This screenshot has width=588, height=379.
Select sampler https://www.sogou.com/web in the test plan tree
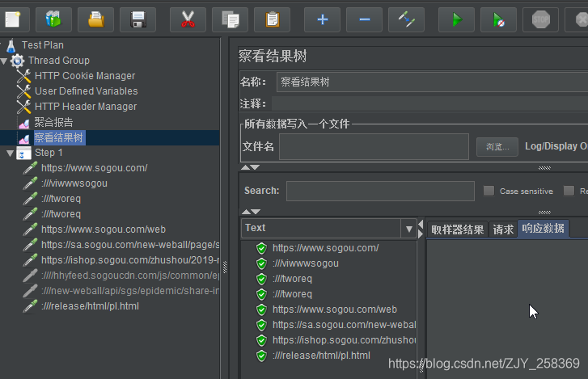104,230
